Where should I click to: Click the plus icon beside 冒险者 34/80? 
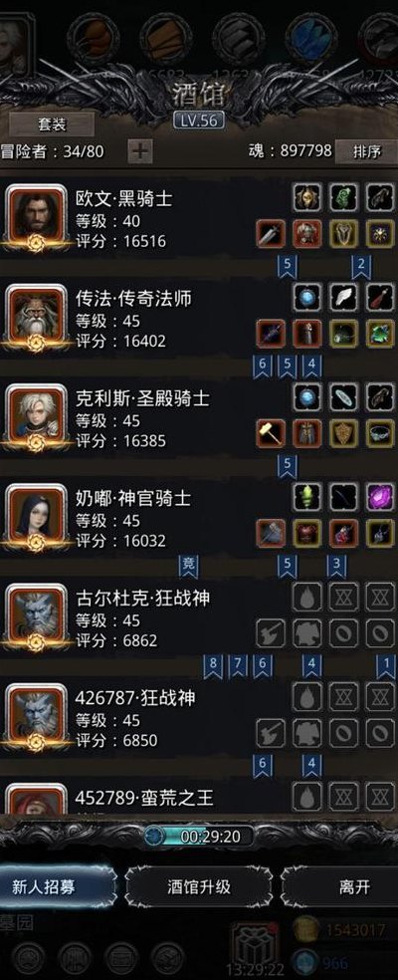pyautogui.click(x=140, y=151)
